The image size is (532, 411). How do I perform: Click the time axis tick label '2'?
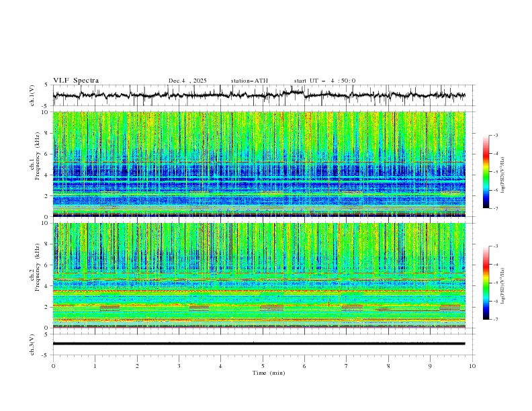click(137, 366)
